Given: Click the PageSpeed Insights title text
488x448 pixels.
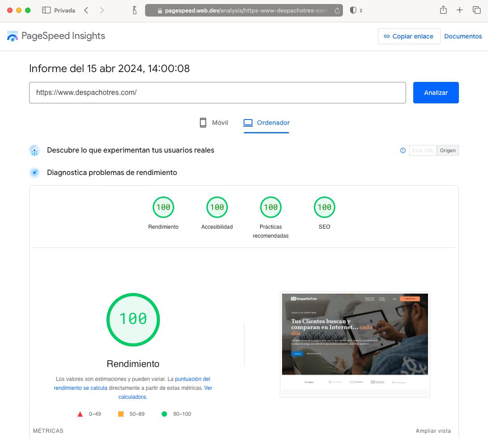Looking at the screenshot, I should tap(63, 36).
